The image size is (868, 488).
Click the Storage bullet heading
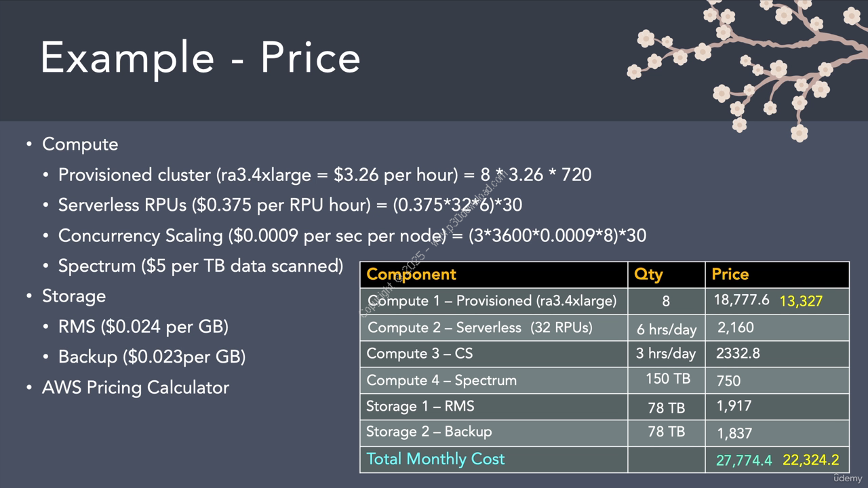(x=74, y=296)
